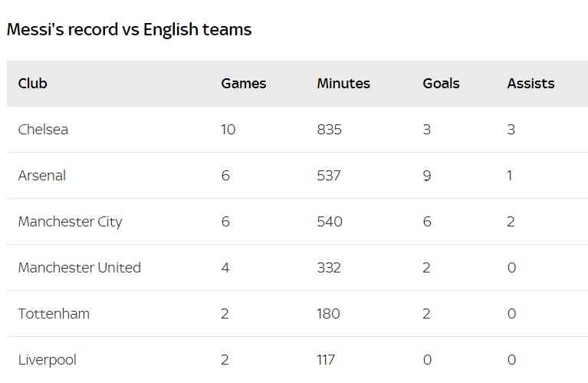
Task: Click Tottenham's 180 minutes value
Action: pos(329,313)
